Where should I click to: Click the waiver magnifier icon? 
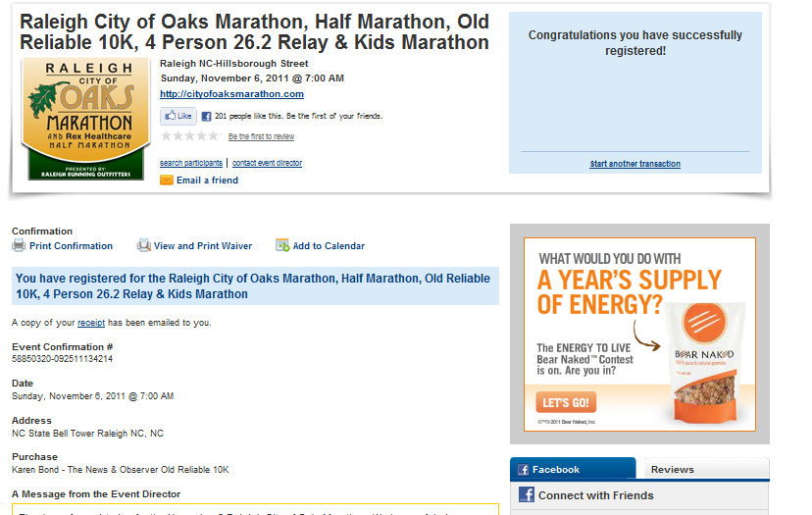click(143, 245)
